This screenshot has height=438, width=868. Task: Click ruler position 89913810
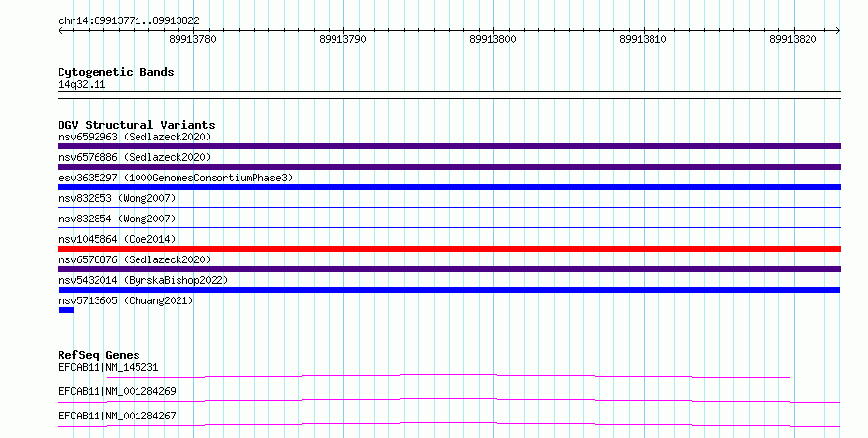[x=644, y=39]
